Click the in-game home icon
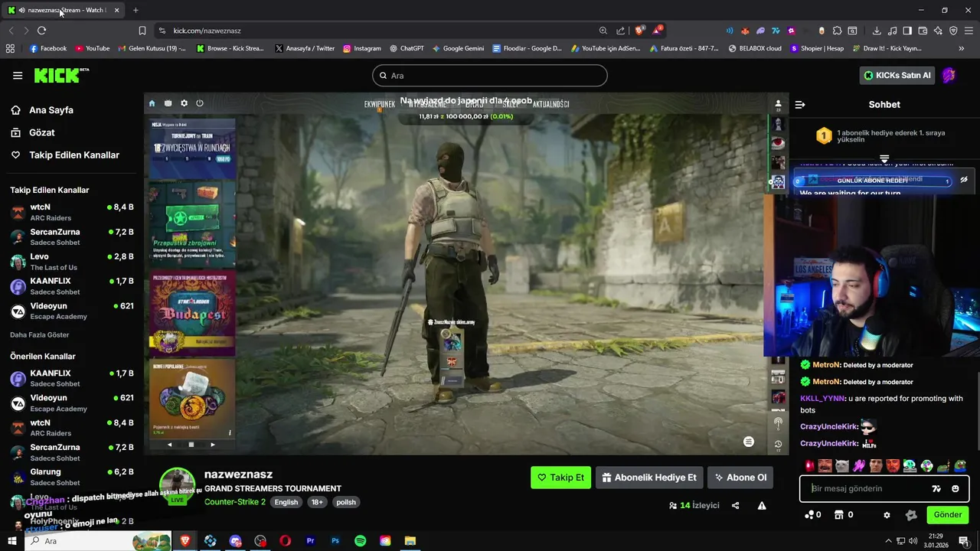Screen dimensions: 980x551 tap(152, 103)
